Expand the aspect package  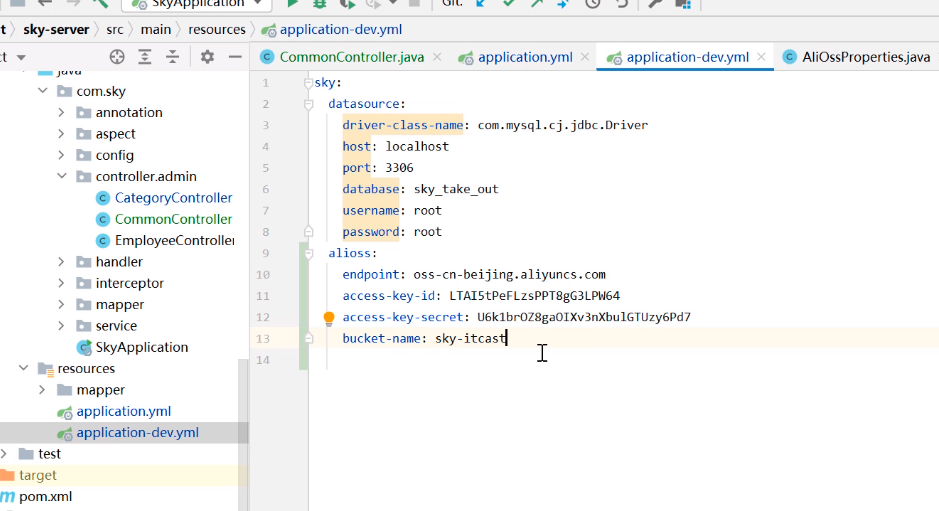click(x=61, y=134)
